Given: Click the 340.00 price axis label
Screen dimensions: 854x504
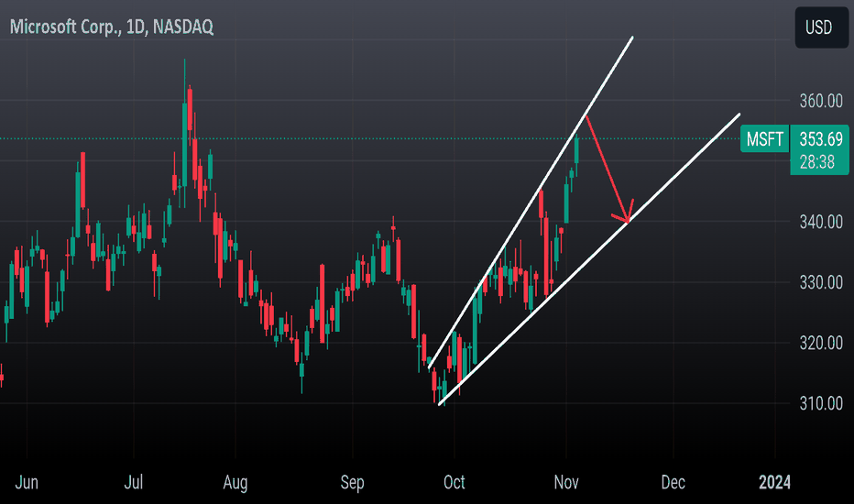Looking at the screenshot, I should (x=821, y=222).
